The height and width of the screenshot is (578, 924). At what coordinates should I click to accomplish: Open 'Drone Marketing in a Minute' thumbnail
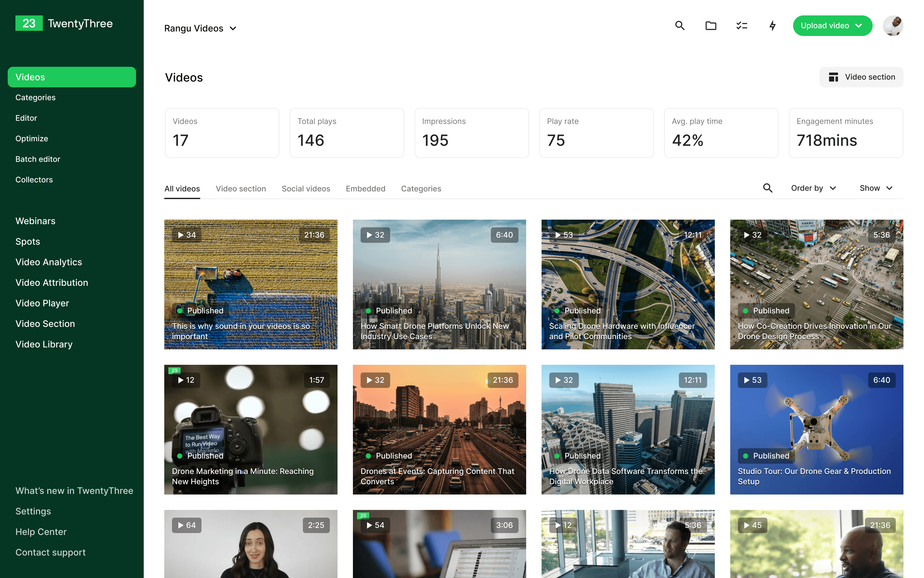coord(251,430)
